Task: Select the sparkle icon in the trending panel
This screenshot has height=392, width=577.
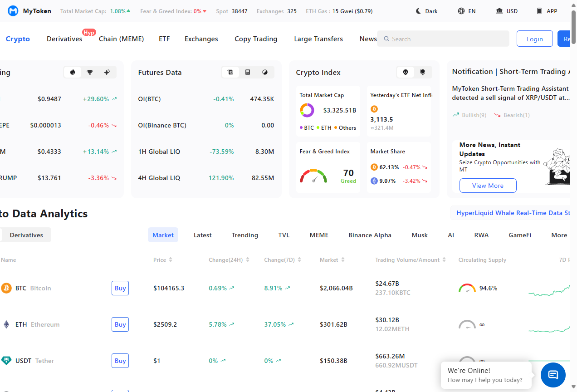Action: point(107,72)
